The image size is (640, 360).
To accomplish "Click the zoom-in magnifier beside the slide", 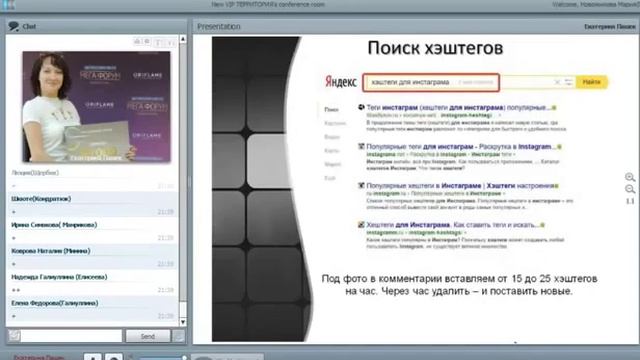I will (630, 177).
